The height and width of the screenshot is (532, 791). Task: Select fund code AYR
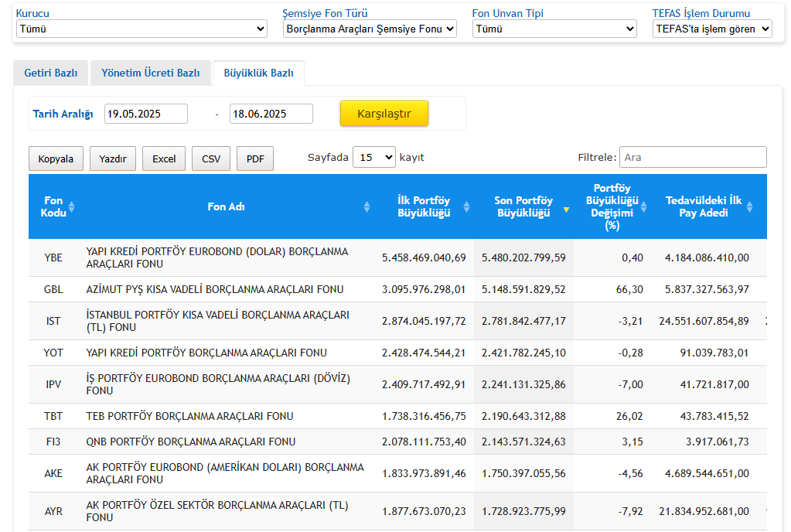53,511
